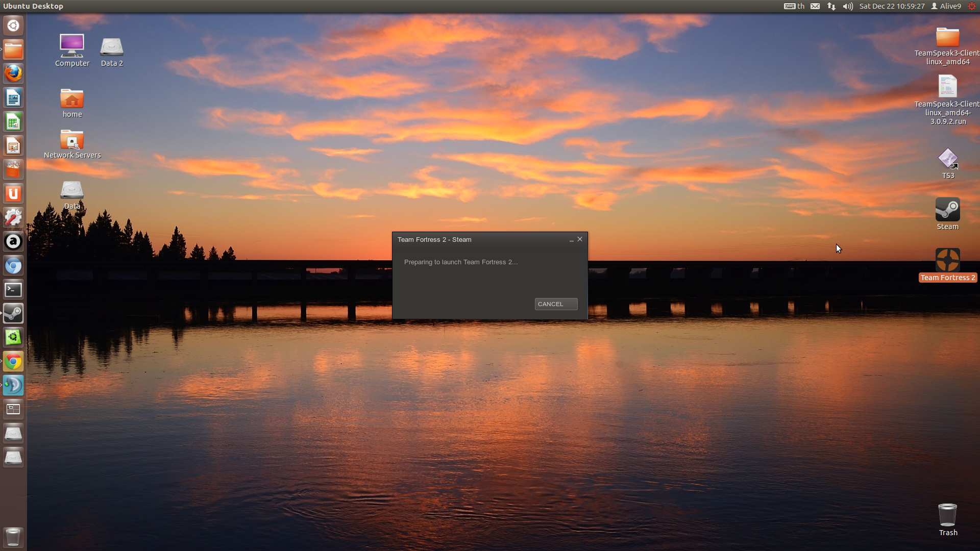Open the clock and date menu
The image size is (980, 551).
pyautogui.click(x=892, y=6)
